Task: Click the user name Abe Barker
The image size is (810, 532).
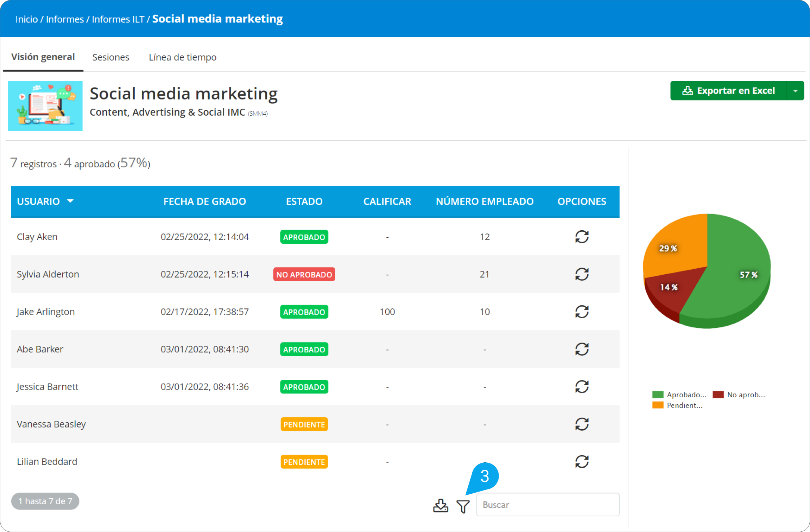Action: [x=40, y=349]
